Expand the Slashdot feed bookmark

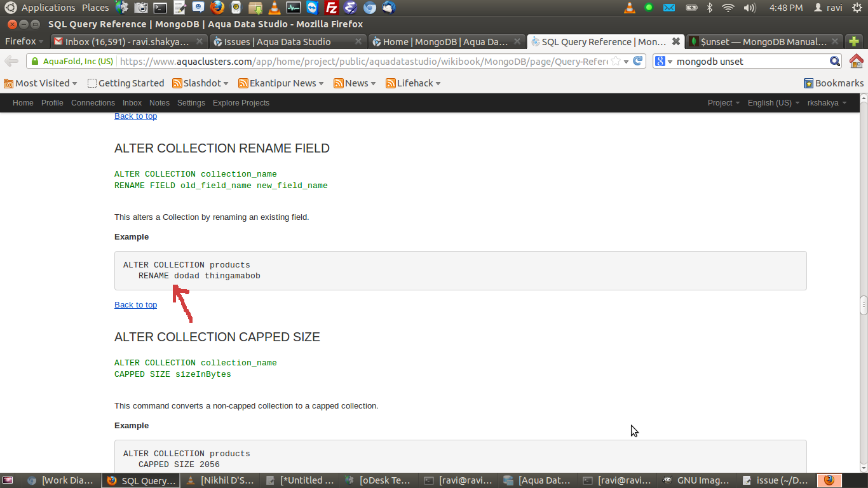pos(200,83)
